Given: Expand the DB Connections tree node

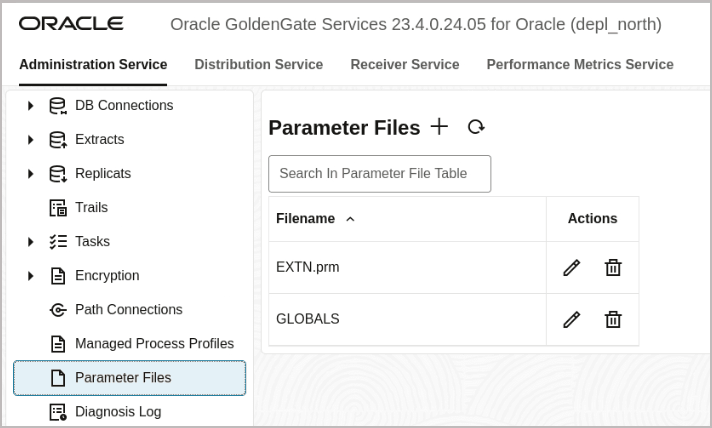Looking at the screenshot, I should tap(30, 106).
